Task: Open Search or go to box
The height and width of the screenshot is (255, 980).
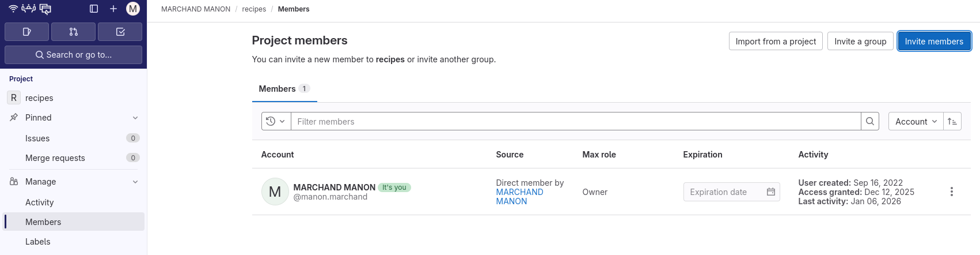Action: 73,55
